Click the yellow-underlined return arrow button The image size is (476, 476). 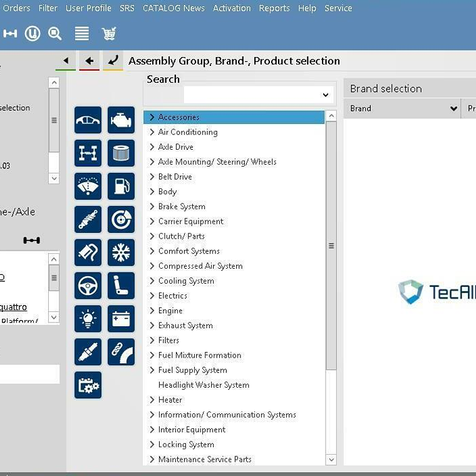[x=113, y=61]
